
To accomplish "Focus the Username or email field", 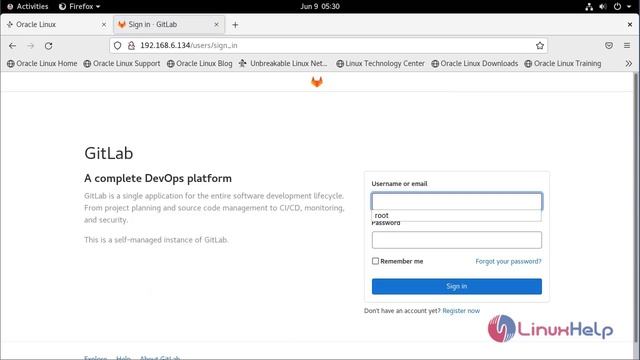I will pos(456,201).
